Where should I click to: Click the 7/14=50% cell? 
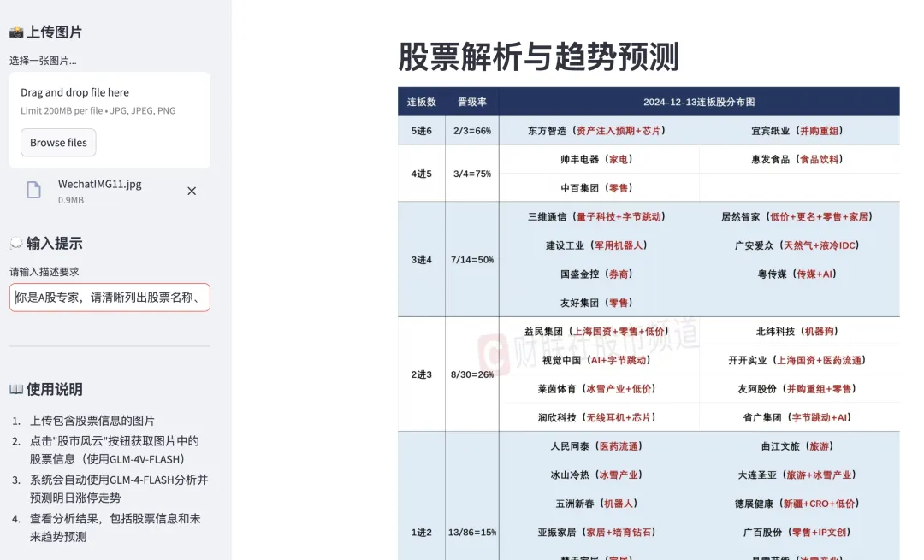click(472, 260)
